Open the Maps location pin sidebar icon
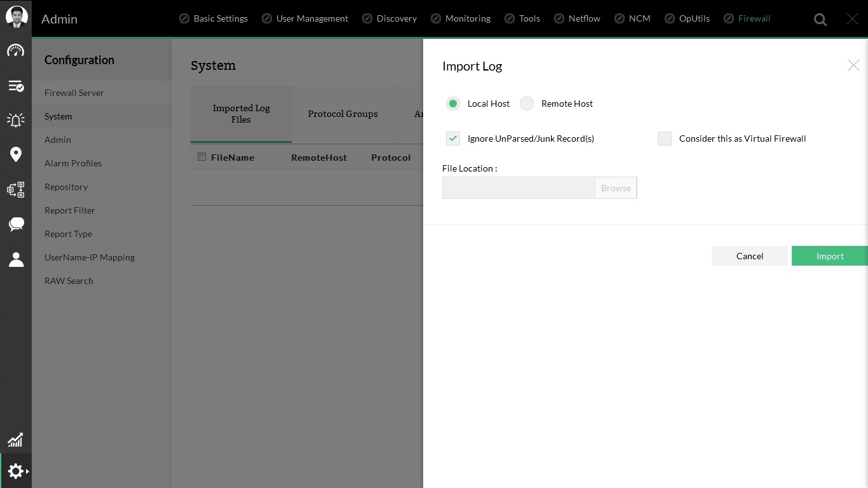The image size is (868, 488). click(x=16, y=154)
